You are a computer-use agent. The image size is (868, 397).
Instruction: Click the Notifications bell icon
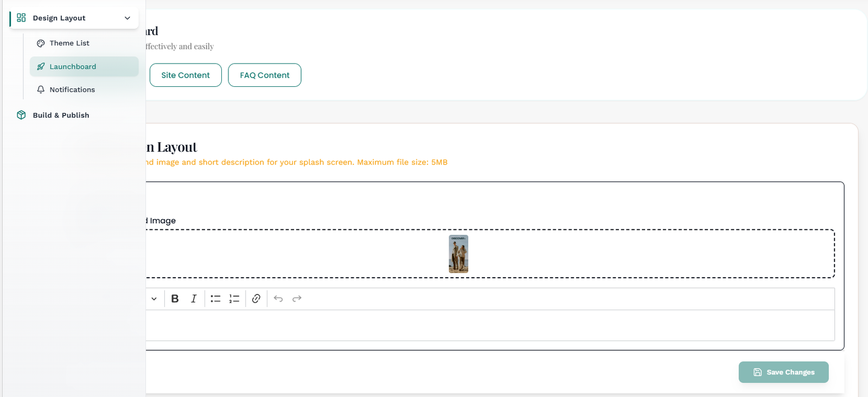(41, 89)
